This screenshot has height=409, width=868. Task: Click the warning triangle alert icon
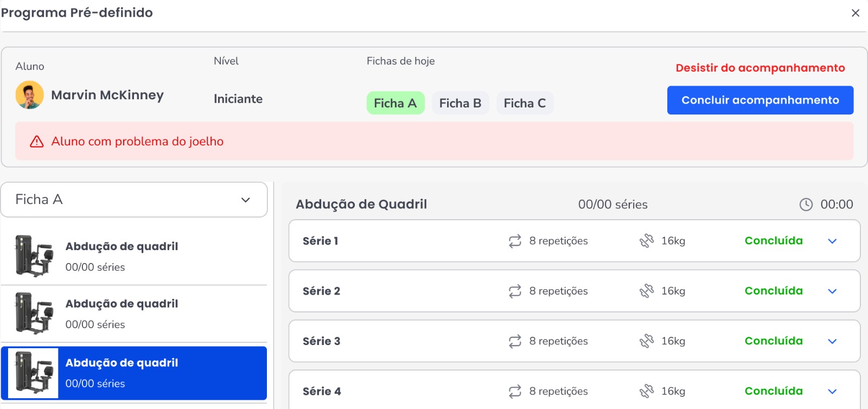(37, 142)
